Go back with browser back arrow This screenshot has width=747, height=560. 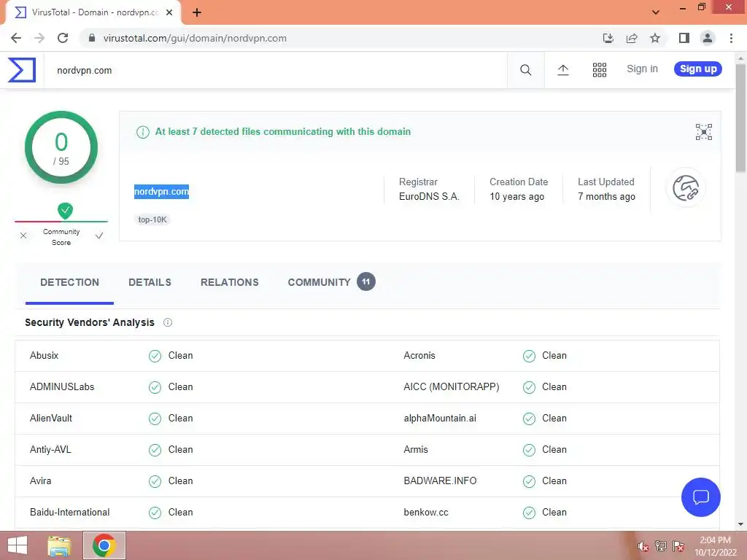click(x=16, y=38)
